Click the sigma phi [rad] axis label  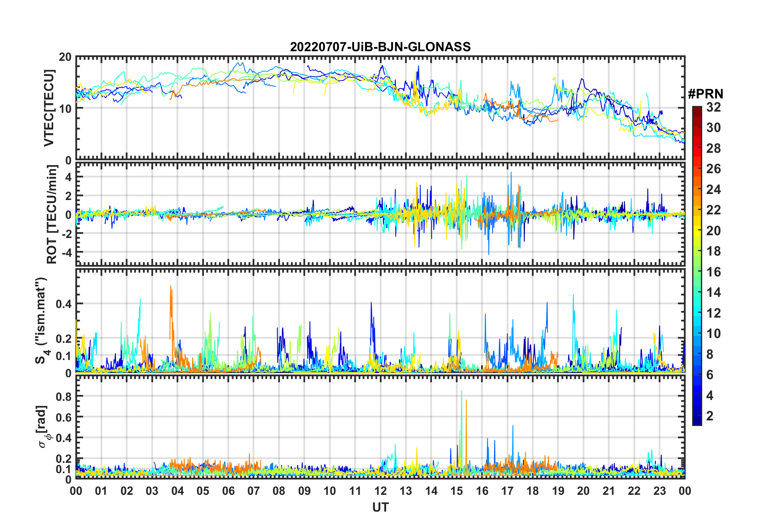coord(43,426)
